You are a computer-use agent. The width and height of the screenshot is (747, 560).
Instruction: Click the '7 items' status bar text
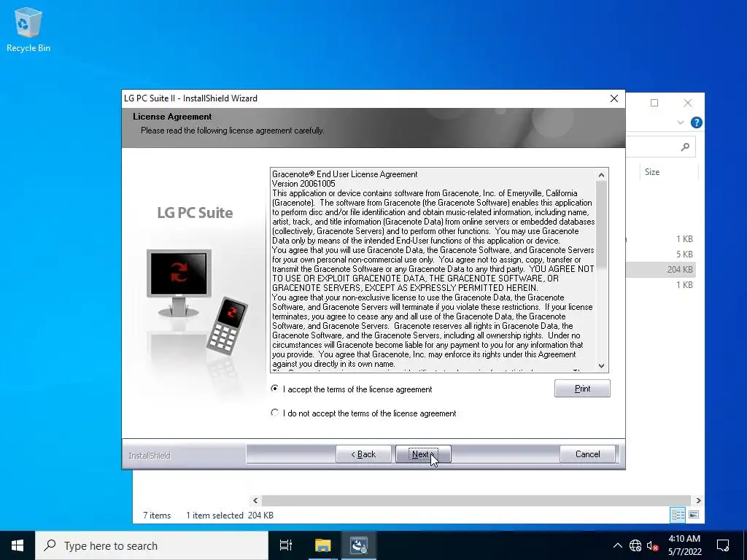(157, 516)
